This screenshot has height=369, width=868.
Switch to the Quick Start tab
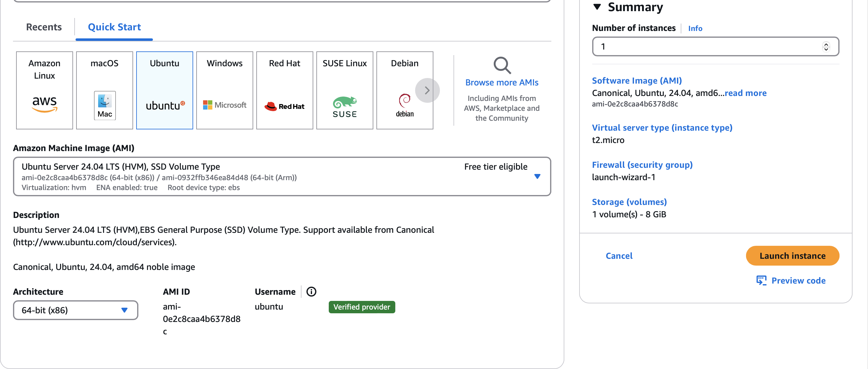tap(114, 27)
